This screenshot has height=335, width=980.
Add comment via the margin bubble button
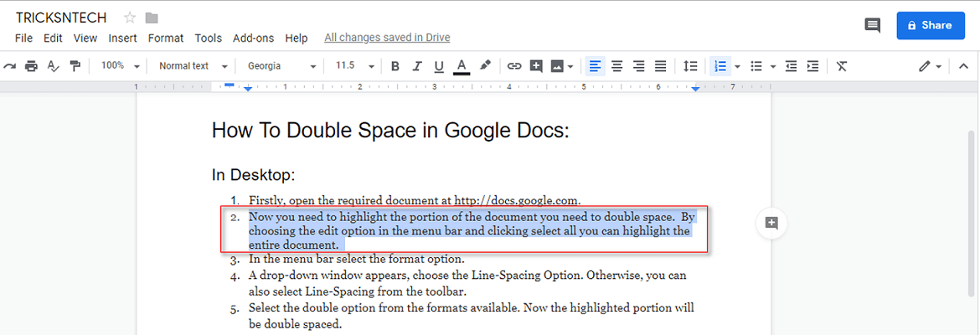click(771, 223)
